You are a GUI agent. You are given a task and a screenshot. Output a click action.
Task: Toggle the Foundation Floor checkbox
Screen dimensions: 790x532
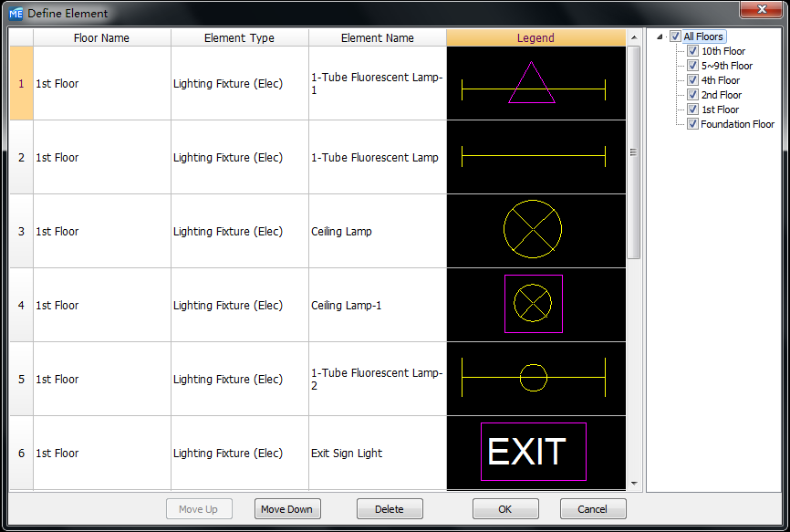pos(692,124)
